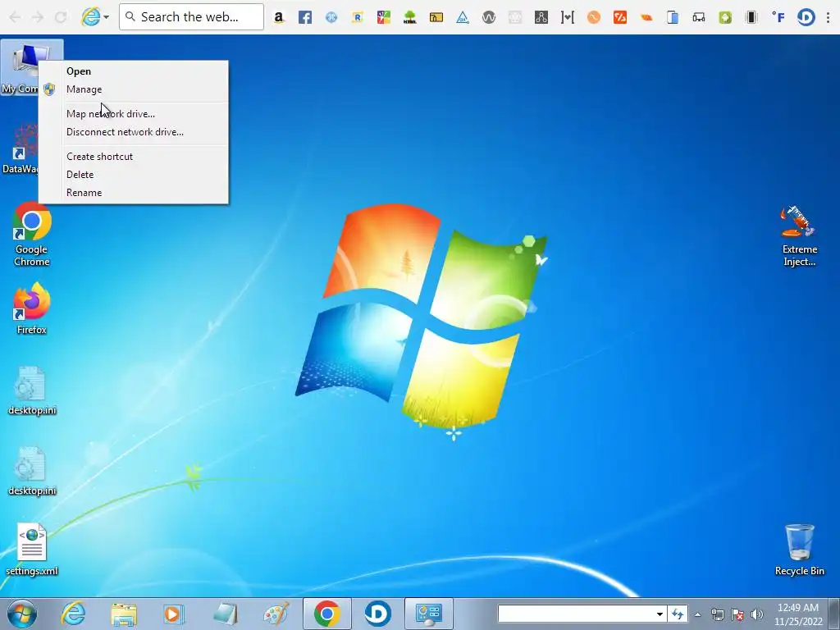Click the blue triangle toolbar icon
Viewport: 840px width, 630px height.
pyautogui.click(x=463, y=17)
